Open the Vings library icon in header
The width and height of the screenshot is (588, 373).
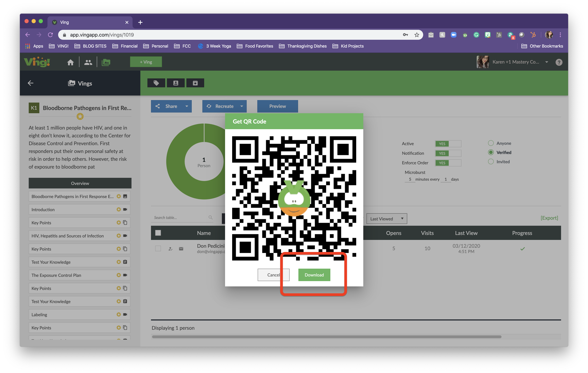click(x=106, y=62)
